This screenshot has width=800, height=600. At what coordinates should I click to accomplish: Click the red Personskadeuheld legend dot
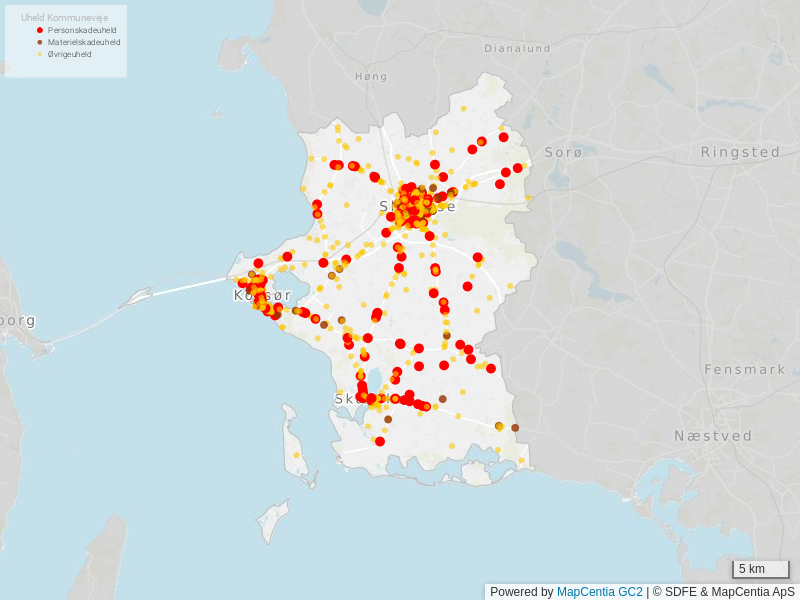(40, 31)
